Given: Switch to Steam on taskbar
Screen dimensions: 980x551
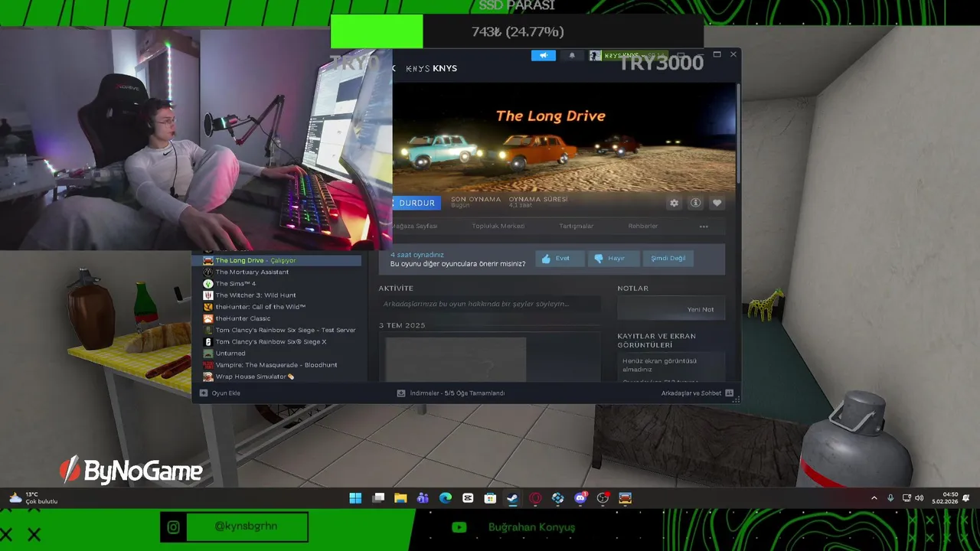Looking at the screenshot, I should [513, 498].
